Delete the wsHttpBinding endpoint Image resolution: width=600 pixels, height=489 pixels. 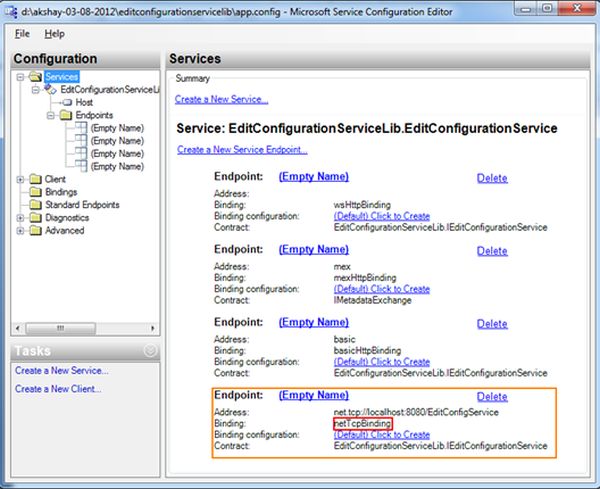(x=492, y=178)
